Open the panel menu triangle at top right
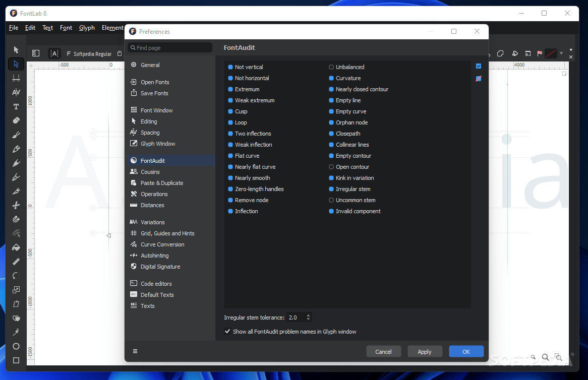This screenshot has width=588, height=380. [571, 49]
